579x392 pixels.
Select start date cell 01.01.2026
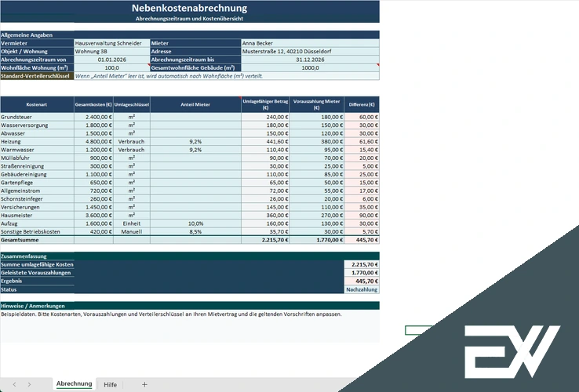pyautogui.click(x=112, y=60)
